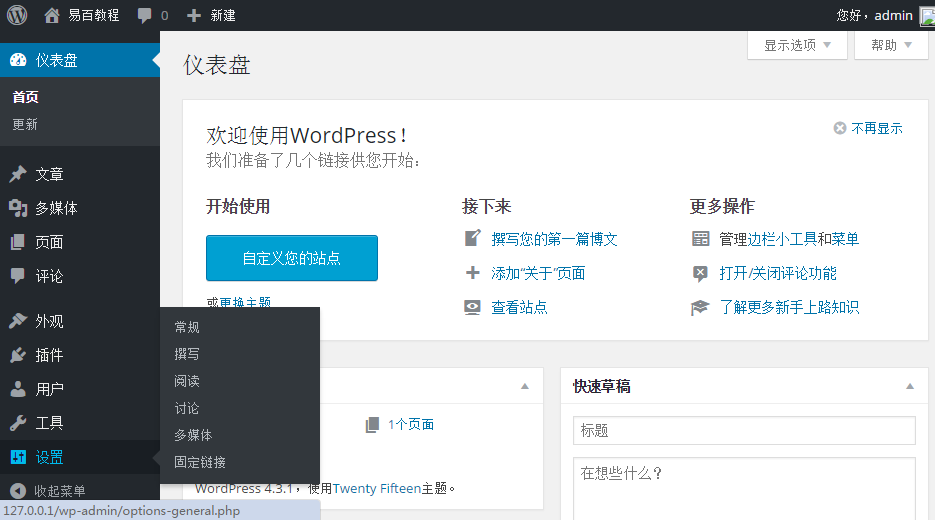Collapse the left dashboard widget using its arrow
The image size is (935, 520).
(525, 386)
